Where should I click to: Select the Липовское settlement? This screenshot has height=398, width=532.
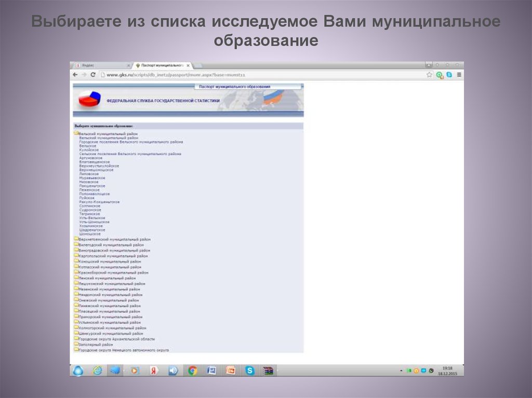pos(89,174)
